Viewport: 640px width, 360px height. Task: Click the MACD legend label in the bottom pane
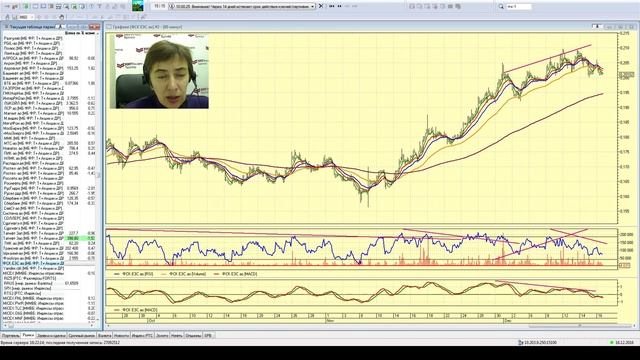coord(140,310)
